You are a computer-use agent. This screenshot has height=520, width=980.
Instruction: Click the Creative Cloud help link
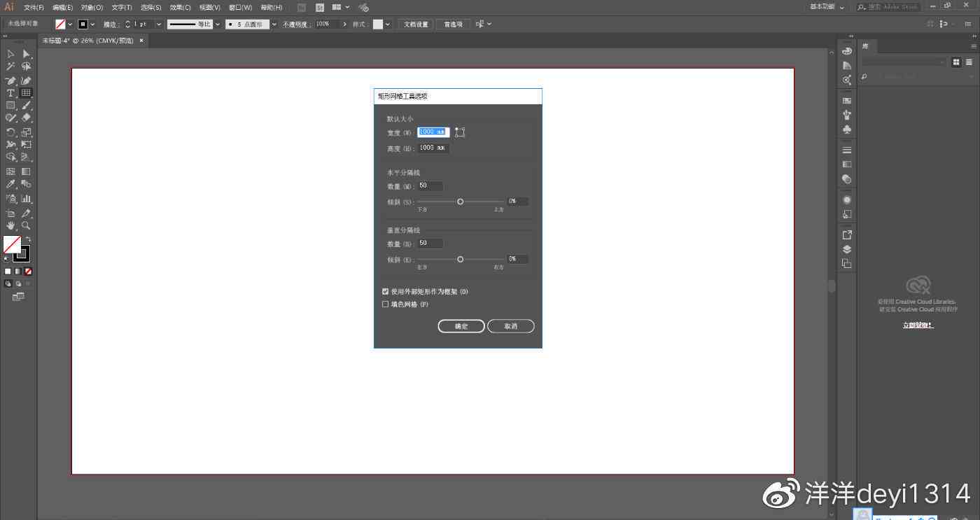pyautogui.click(x=918, y=325)
